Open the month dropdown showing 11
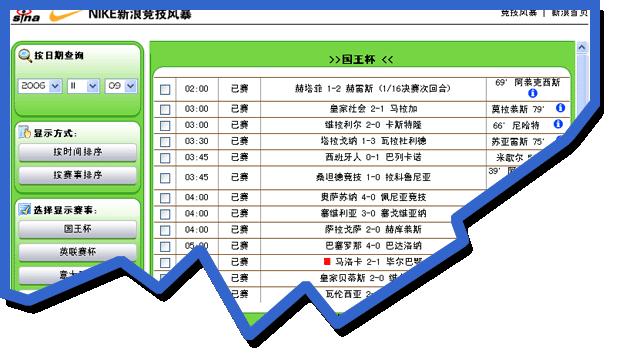The width and height of the screenshot is (620, 360). (83, 86)
